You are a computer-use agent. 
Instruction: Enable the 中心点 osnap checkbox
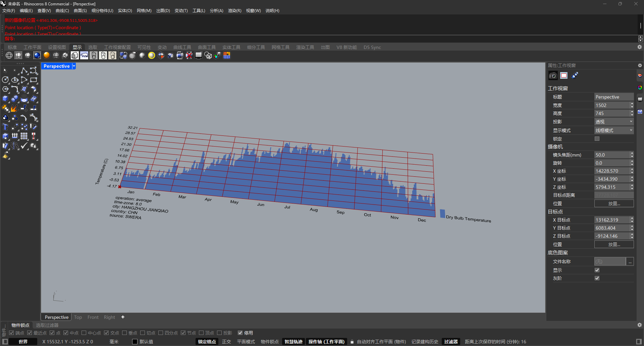84,333
